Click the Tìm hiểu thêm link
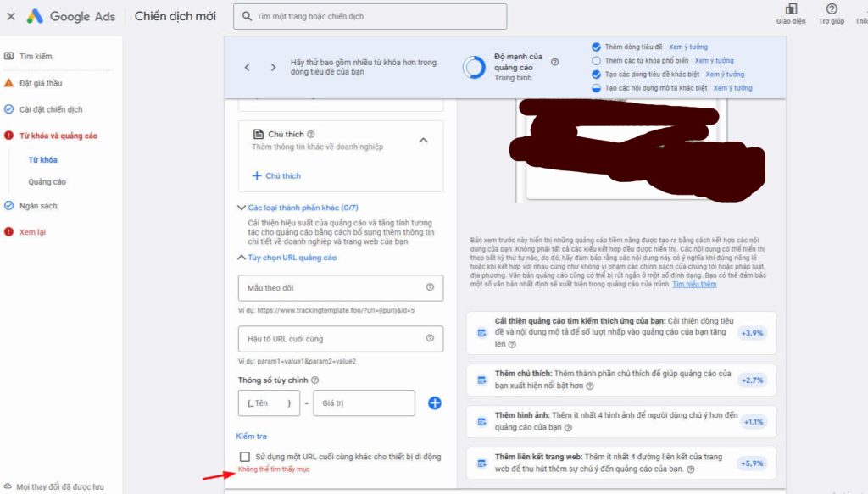This screenshot has height=494, width=868. (x=693, y=284)
